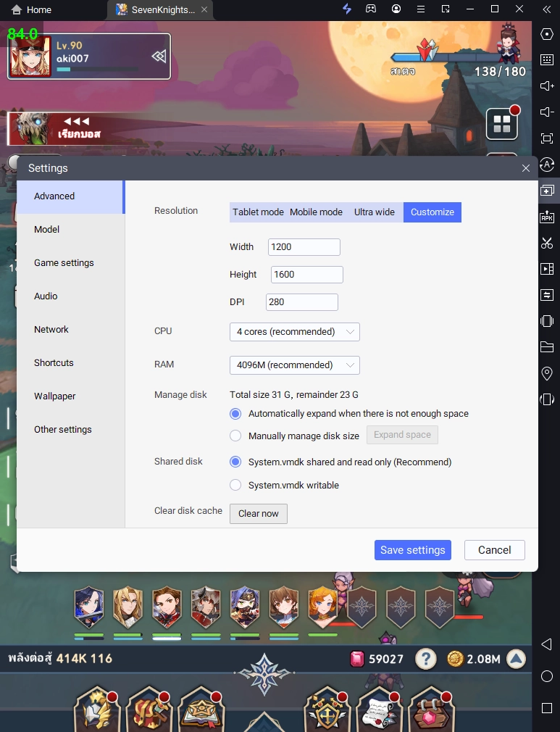This screenshot has width=560, height=732.
Task: Open emulator settings hexagon icon in sidebar
Action: 547,34
